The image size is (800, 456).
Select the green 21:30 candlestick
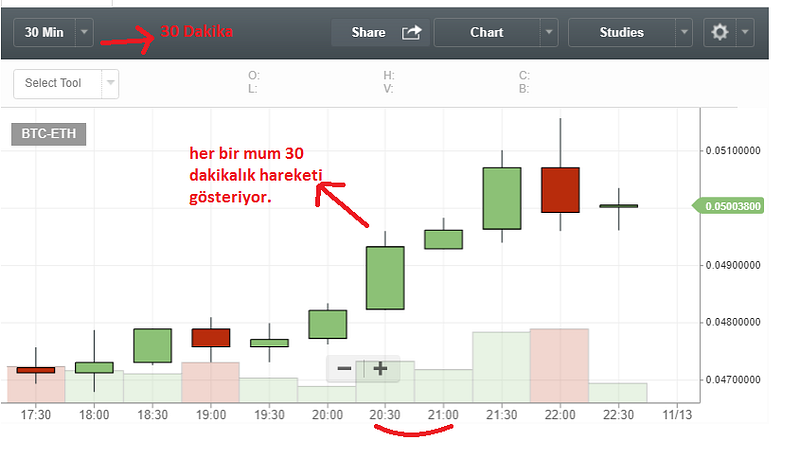pyautogui.click(x=502, y=198)
